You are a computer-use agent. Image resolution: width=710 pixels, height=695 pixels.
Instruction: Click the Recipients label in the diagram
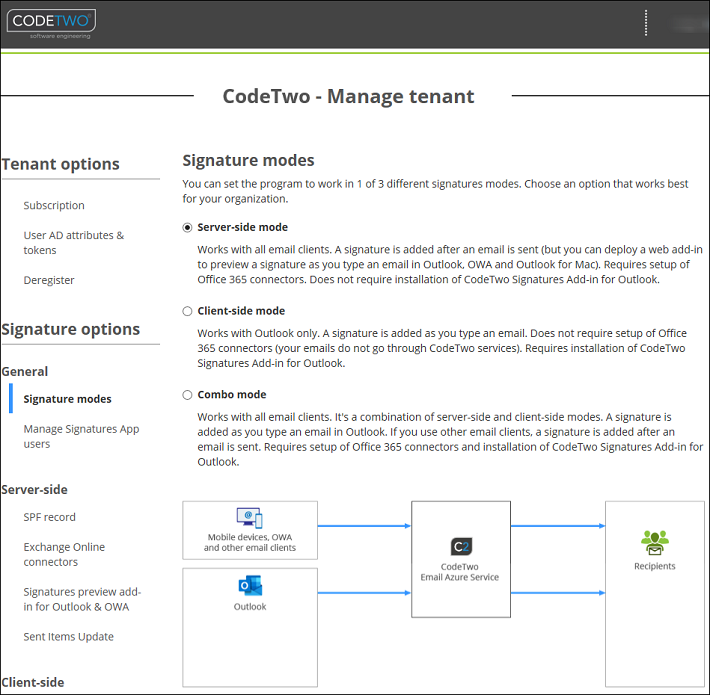(655, 566)
